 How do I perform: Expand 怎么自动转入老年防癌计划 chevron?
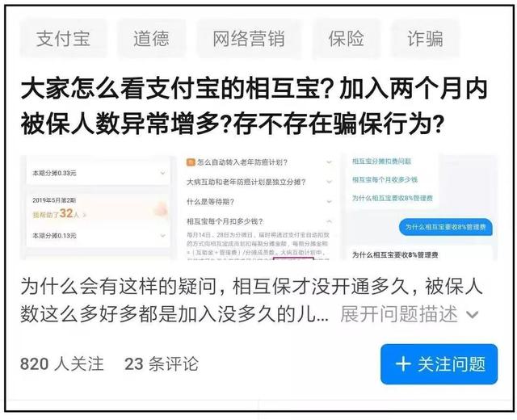[x=329, y=162]
